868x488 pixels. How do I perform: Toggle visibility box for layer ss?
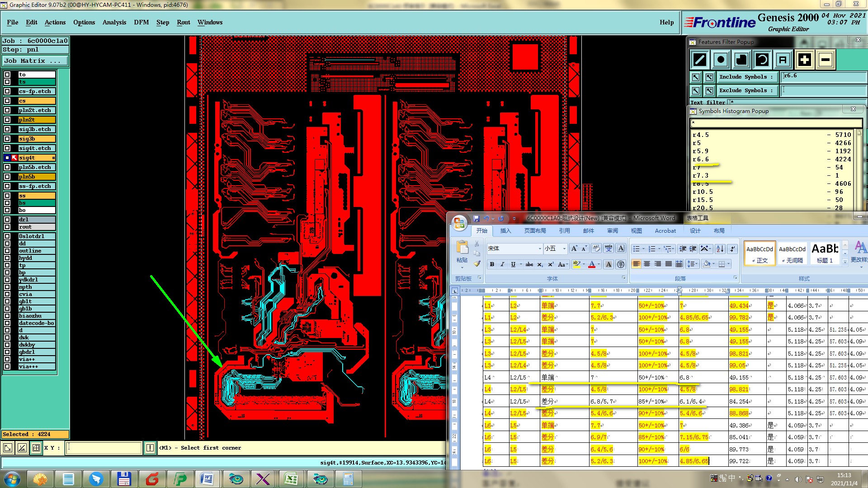(x=7, y=196)
